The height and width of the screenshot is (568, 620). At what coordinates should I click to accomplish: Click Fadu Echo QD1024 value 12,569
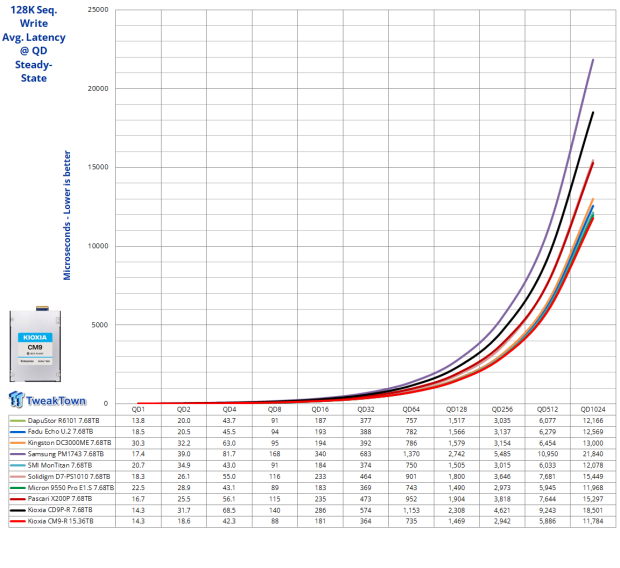coord(593,432)
